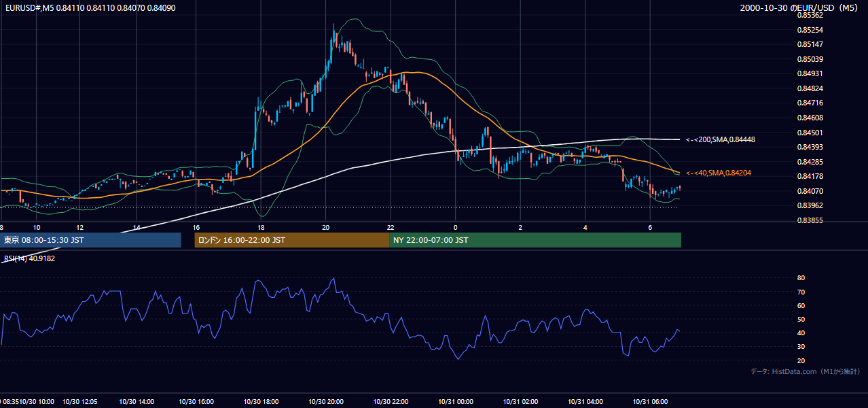Click price axis value 0.84931
The image size is (868, 408).
click(810, 73)
